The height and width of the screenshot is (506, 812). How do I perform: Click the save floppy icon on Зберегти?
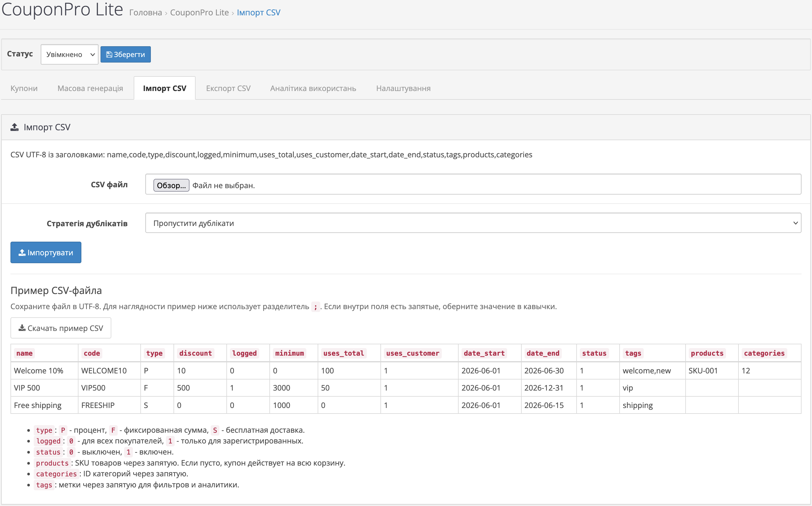(x=109, y=55)
